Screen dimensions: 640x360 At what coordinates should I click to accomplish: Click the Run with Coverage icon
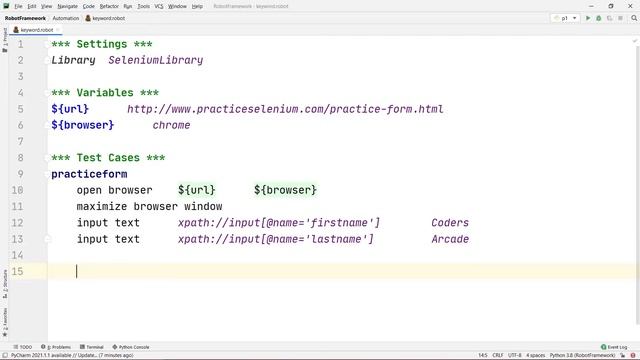click(x=609, y=18)
